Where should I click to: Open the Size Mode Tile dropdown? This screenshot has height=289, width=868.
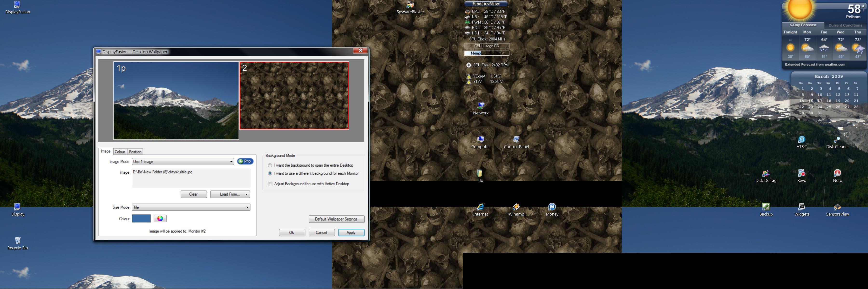pyautogui.click(x=247, y=208)
